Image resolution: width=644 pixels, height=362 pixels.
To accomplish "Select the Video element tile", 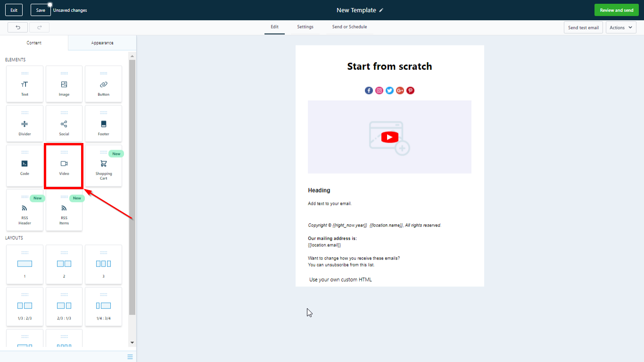I will [x=64, y=166].
